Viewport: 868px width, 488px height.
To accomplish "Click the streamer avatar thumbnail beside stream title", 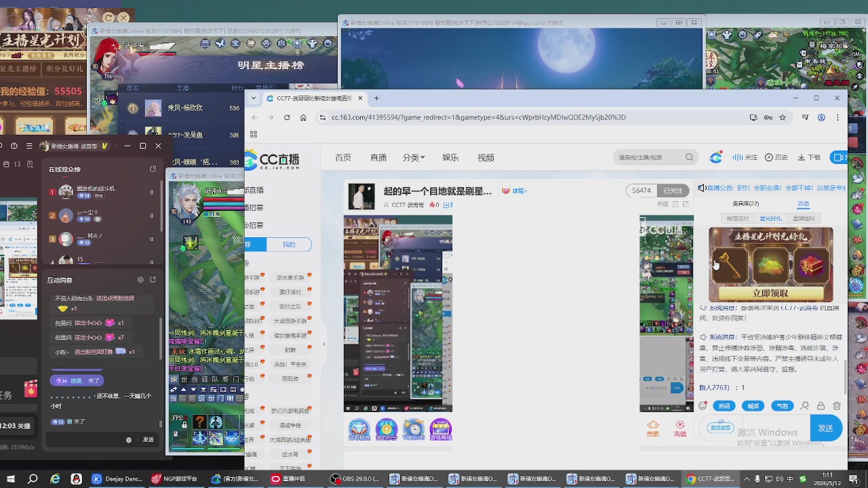I will coord(361,197).
